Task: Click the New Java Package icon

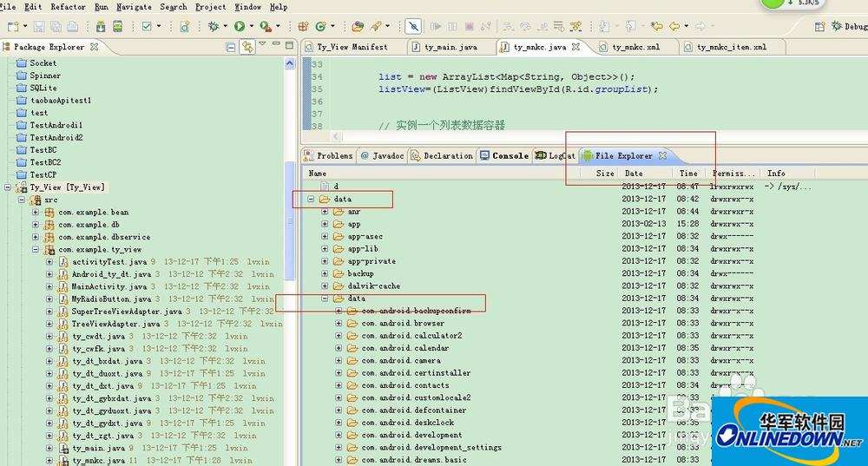Action: [303, 26]
